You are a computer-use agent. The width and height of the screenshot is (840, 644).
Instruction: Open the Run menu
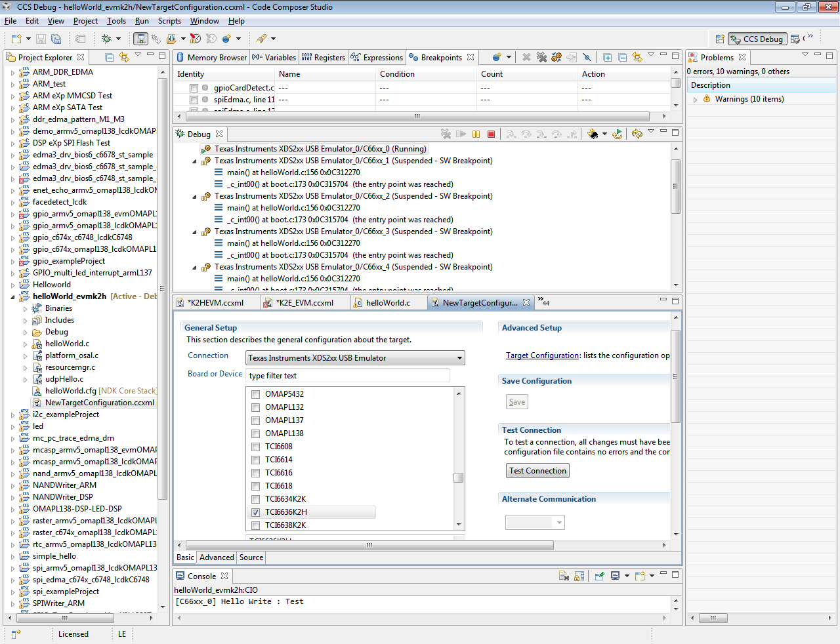click(142, 21)
